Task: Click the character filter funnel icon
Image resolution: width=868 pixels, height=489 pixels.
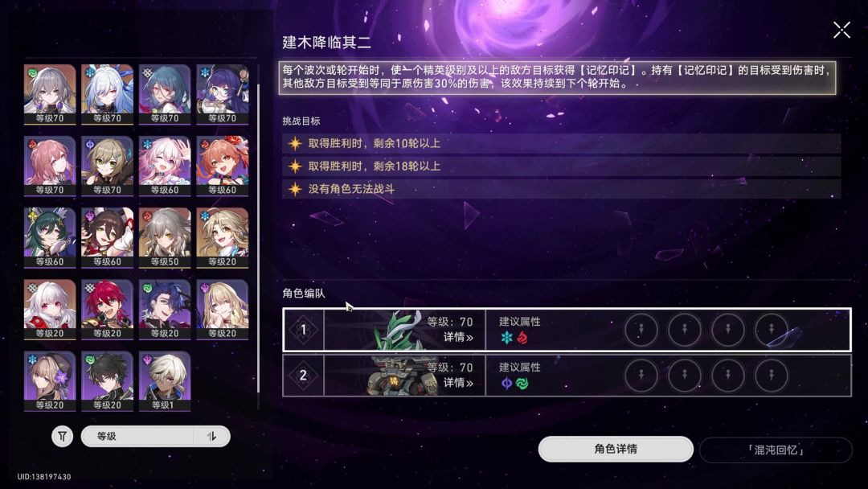Action: click(62, 437)
